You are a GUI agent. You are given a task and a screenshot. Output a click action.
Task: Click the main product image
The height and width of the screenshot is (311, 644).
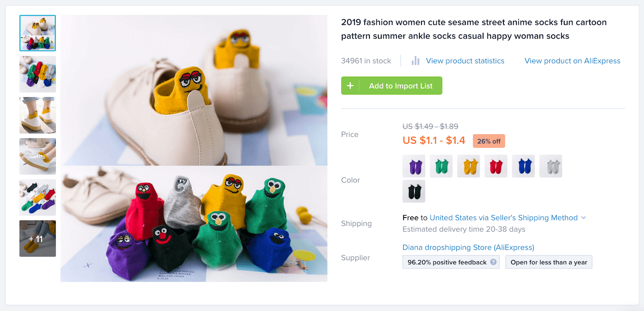(x=194, y=148)
